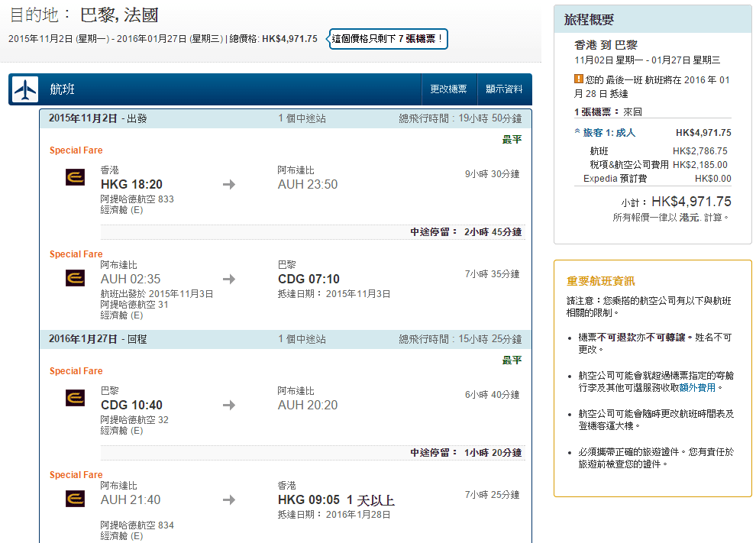Click the orange warning icon in 旅程概要

[579, 79]
